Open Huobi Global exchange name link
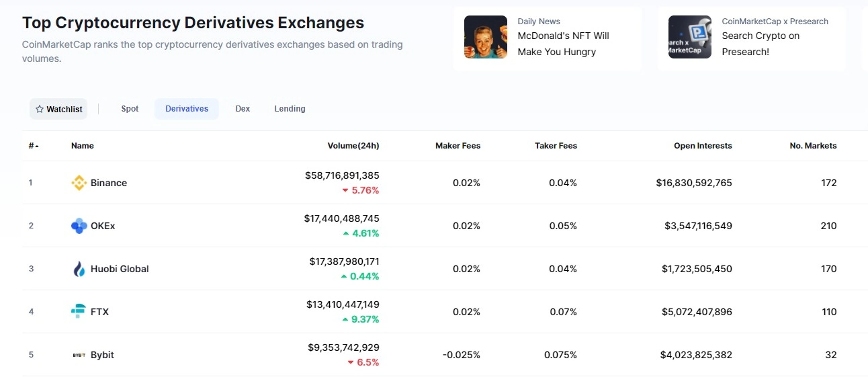This screenshot has width=868, height=377. (x=120, y=269)
